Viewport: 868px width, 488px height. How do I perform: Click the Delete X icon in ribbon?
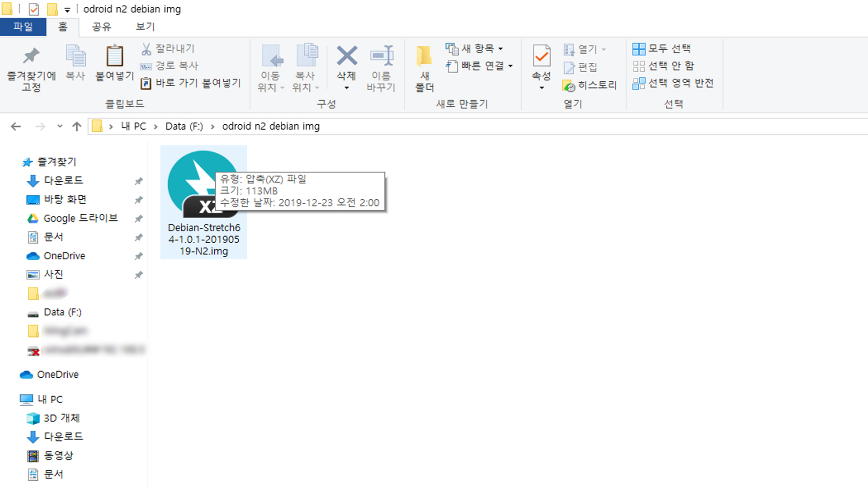tap(347, 56)
